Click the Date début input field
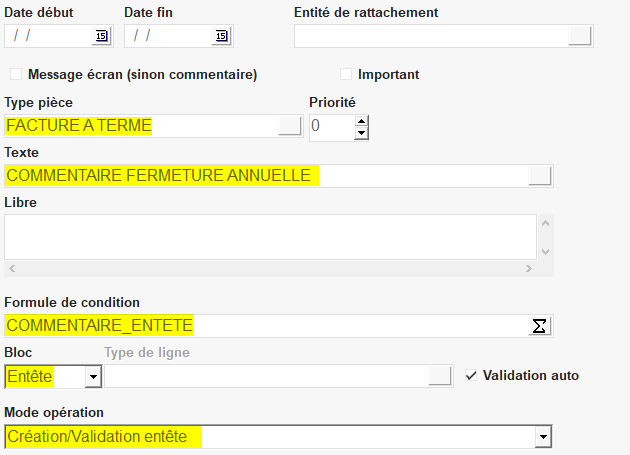This screenshot has width=630, height=455. click(x=50, y=36)
